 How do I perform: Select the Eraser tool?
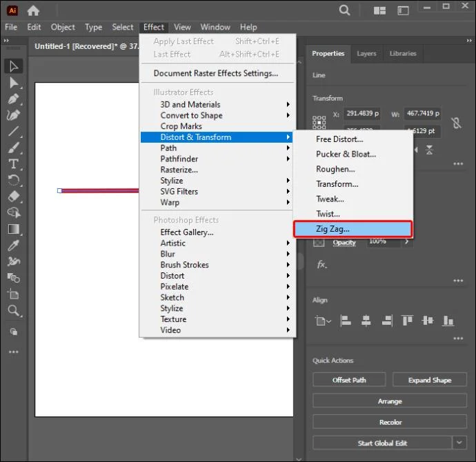pyautogui.click(x=14, y=197)
